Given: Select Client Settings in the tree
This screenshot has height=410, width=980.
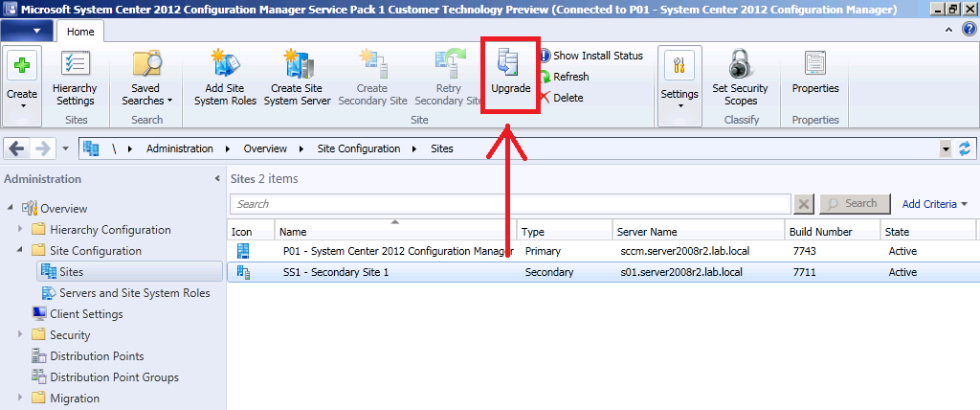Looking at the screenshot, I should 86,314.
